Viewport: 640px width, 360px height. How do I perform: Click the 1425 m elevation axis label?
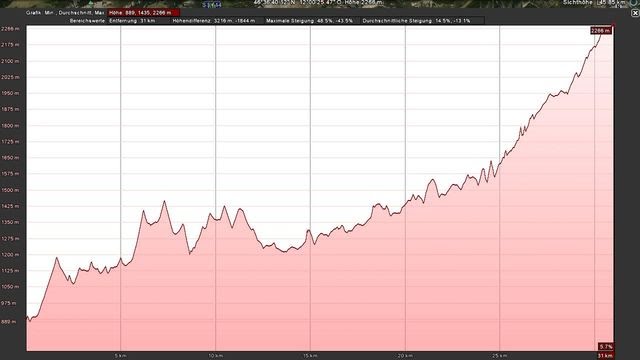[10, 206]
